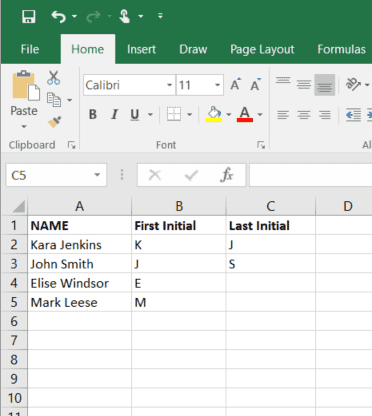The image size is (372, 416).
Task: Expand the font name dropdown
Action: coord(170,85)
